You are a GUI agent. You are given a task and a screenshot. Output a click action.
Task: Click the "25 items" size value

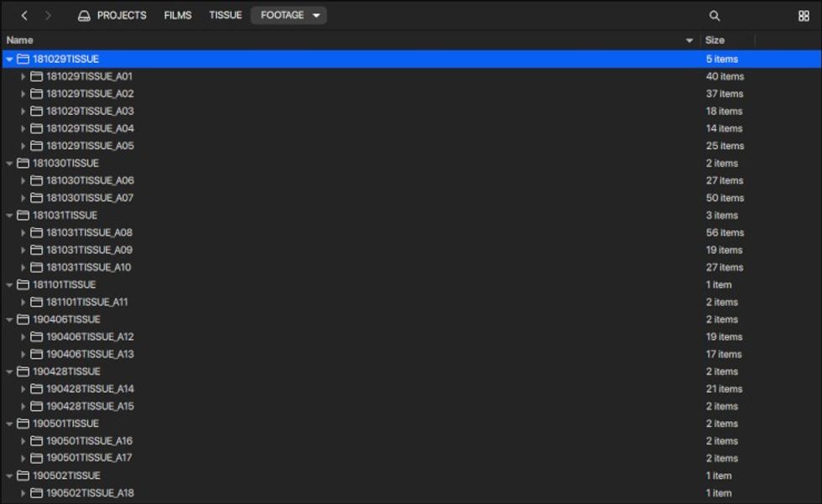coord(725,146)
